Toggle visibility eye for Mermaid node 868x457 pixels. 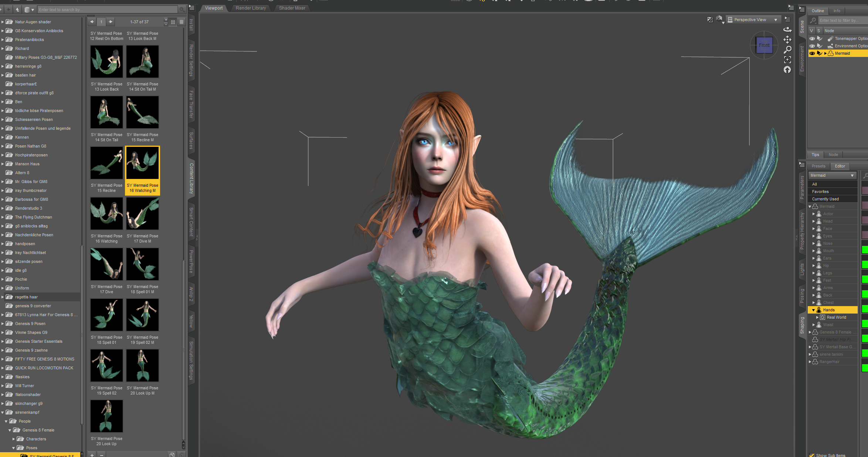pyautogui.click(x=812, y=53)
